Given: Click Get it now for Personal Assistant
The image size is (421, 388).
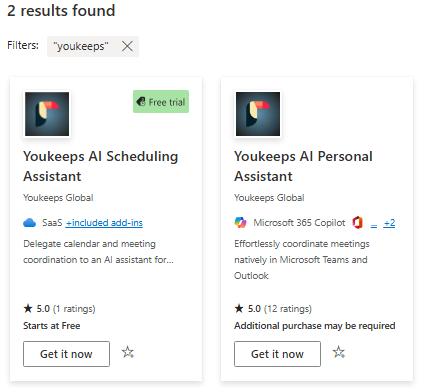Looking at the screenshot, I should tap(277, 354).
